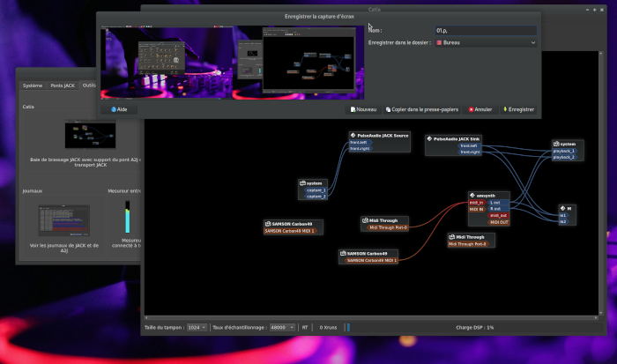Select amsynth midi_in port

(x=478, y=203)
